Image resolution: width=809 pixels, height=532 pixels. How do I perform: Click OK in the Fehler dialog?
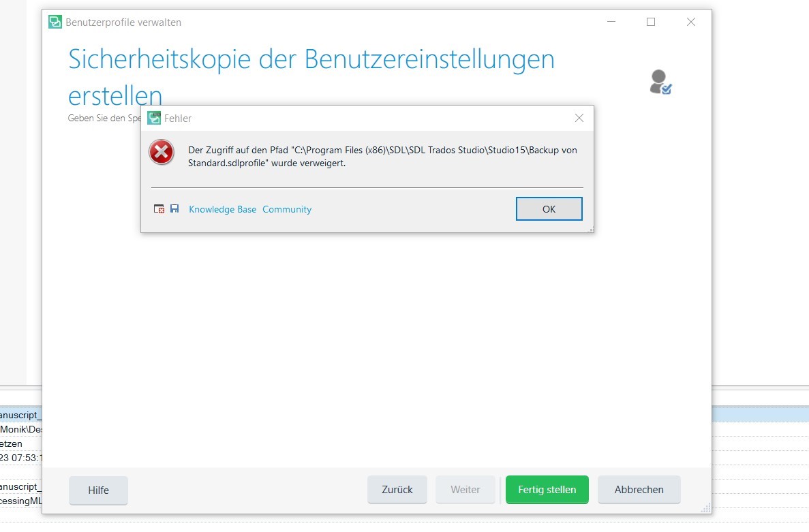click(549, 208)
